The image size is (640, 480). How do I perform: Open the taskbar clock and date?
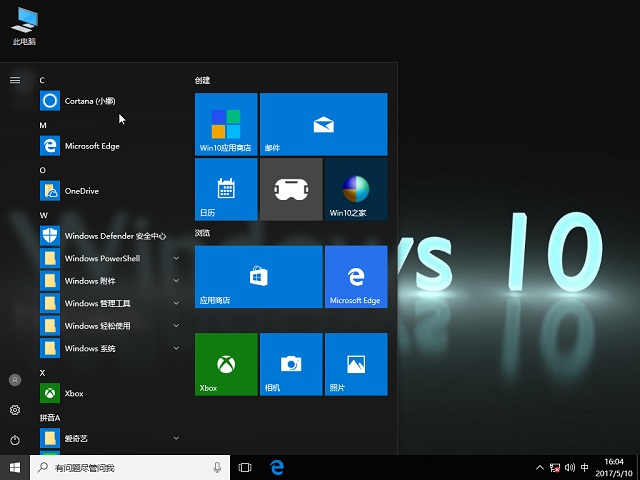[x=614, y=467]
